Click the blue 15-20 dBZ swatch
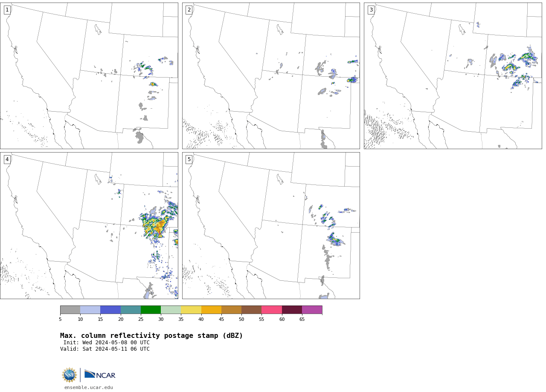Screen dimensions: 546x392 pos(110,310)
